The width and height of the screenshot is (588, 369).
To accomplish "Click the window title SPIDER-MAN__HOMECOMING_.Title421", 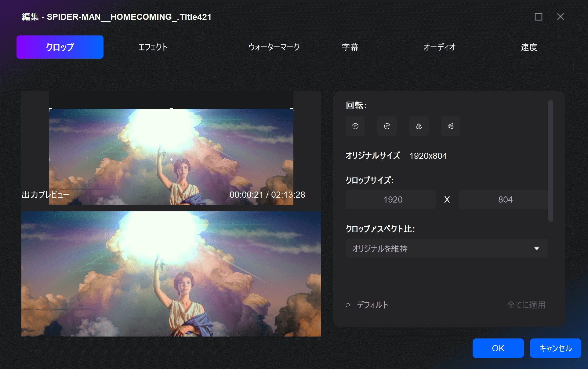I will click(129, 17).
